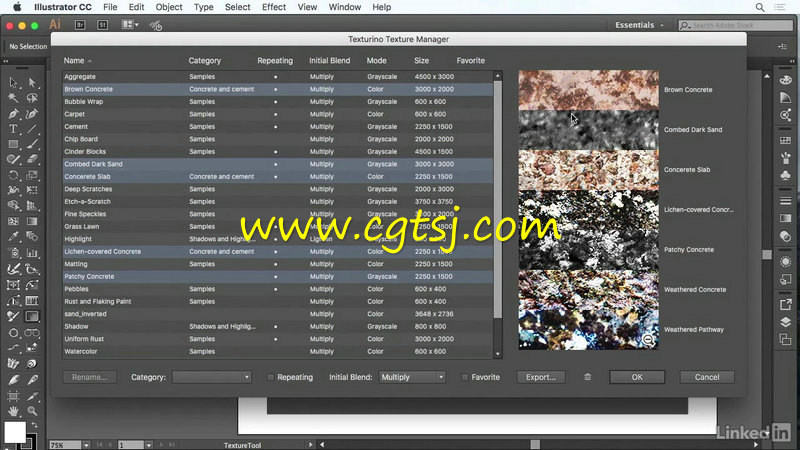Open the artboard number dropdown
This screenshot has height=450, width=800.
(x=148, y=445)
